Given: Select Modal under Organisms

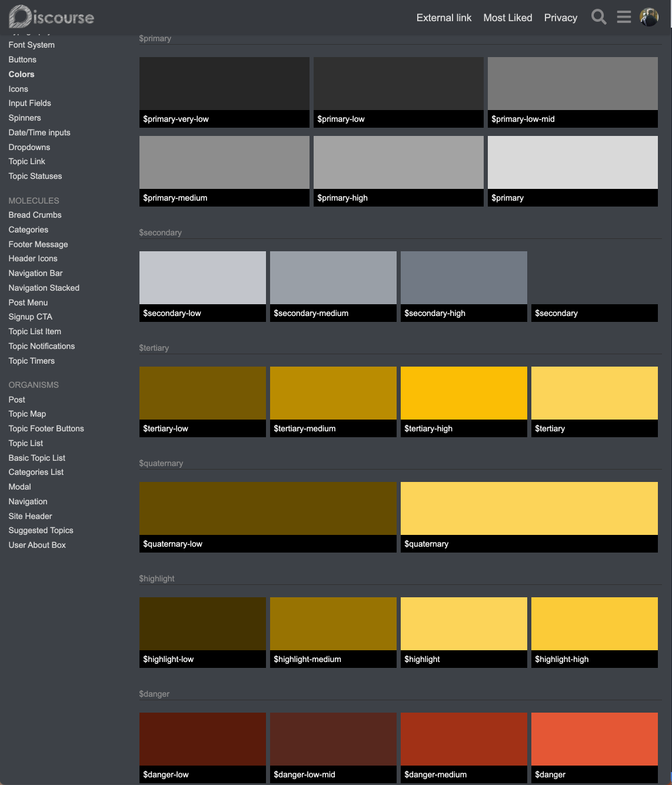Looking at the screenshot, I should 20,487.
